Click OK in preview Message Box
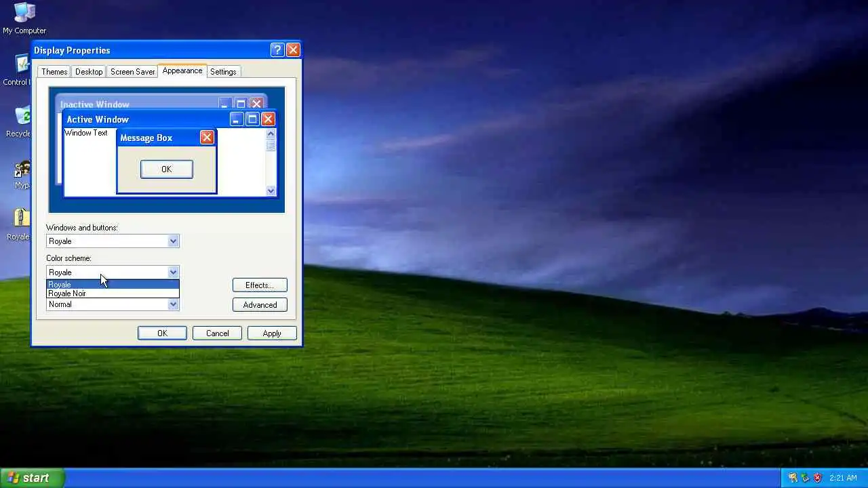The image size is (868, 488). (x=167, y=169)
